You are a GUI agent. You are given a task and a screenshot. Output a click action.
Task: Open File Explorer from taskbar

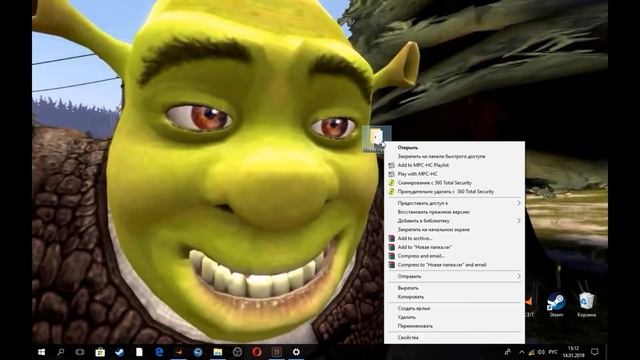[x=218, y=352]
